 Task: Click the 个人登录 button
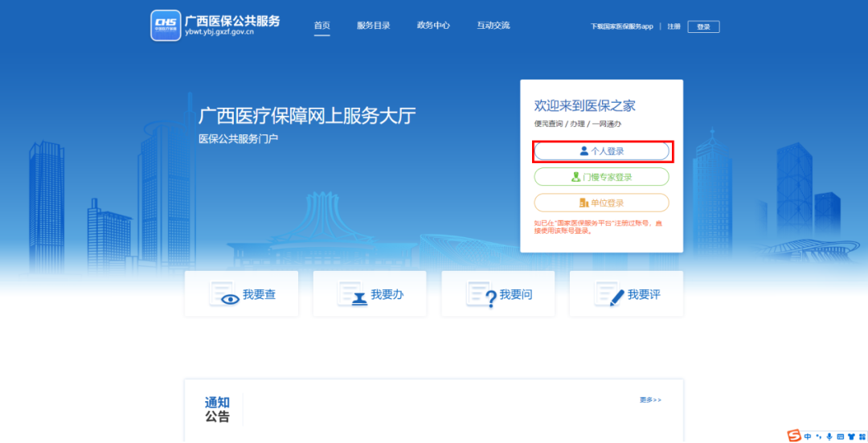(x=602, y=151)
